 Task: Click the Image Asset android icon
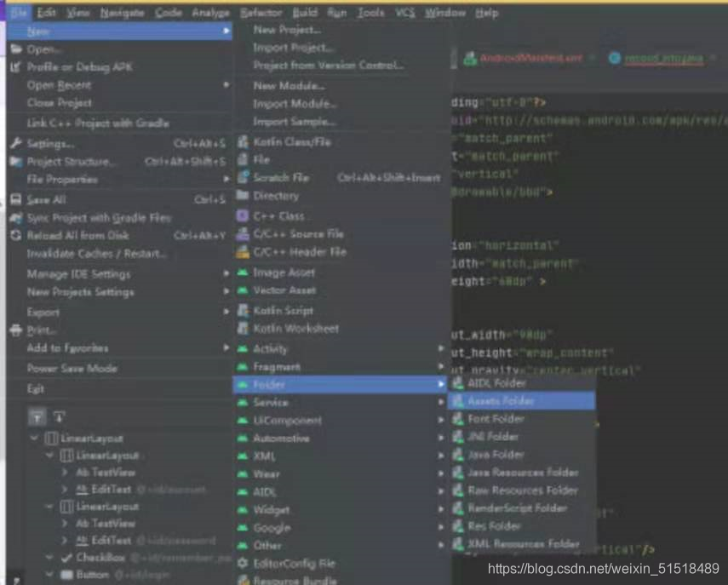tap(243, 272)
